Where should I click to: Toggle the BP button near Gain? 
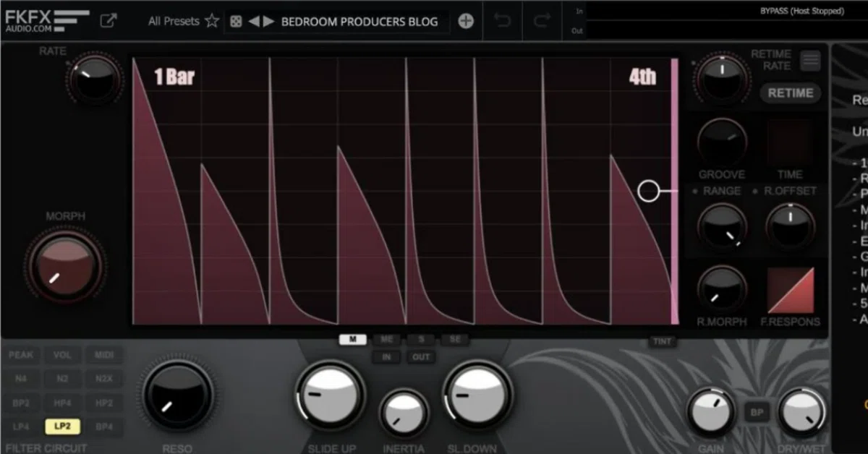coord(757,413)
